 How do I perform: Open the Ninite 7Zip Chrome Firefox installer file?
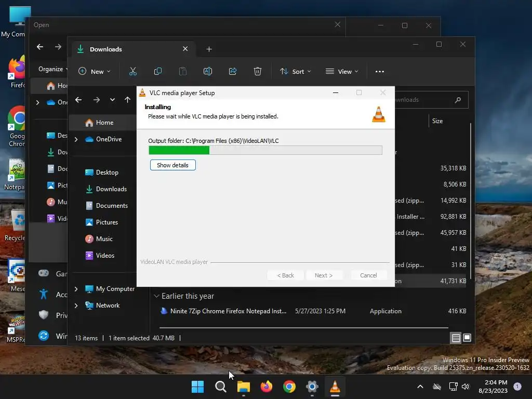coord(312,311)
